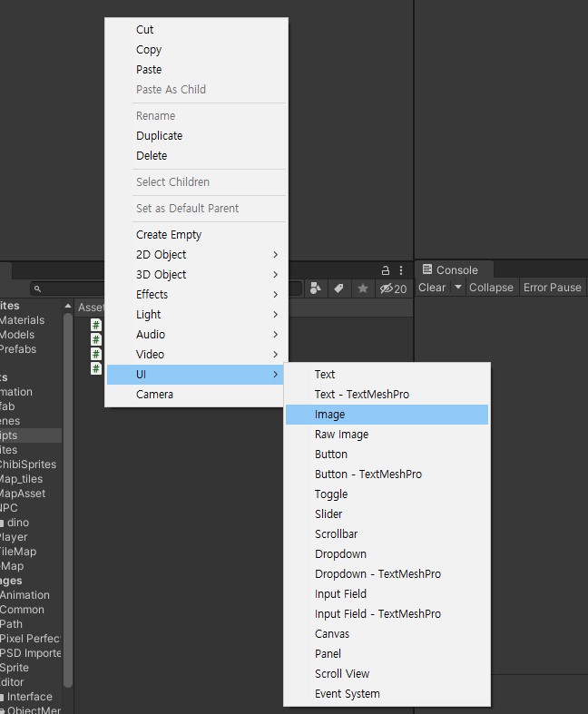
Task: Create an Event System object
Action: point(387,694)
